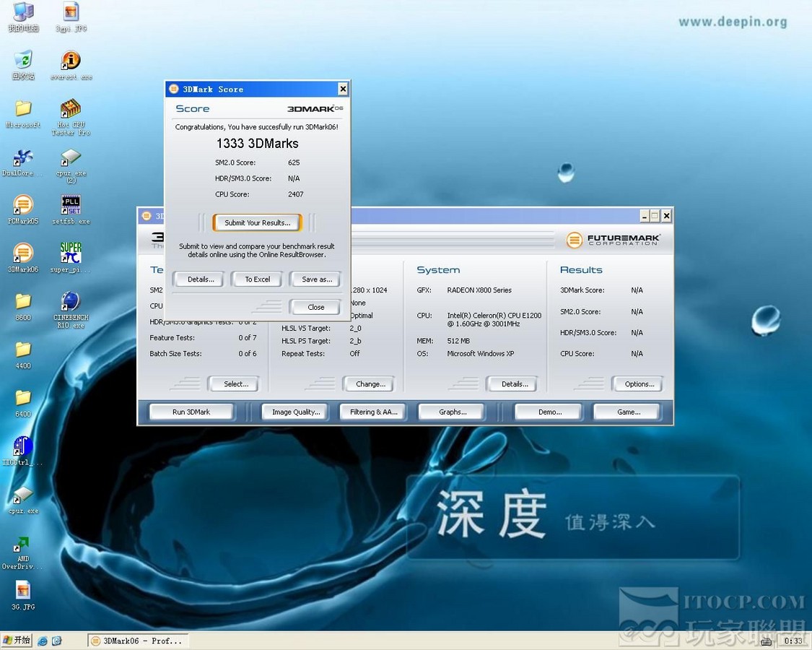Click the CPU text Intel(R) Celeron(R) CPU E1200

(x=494, y=315)
